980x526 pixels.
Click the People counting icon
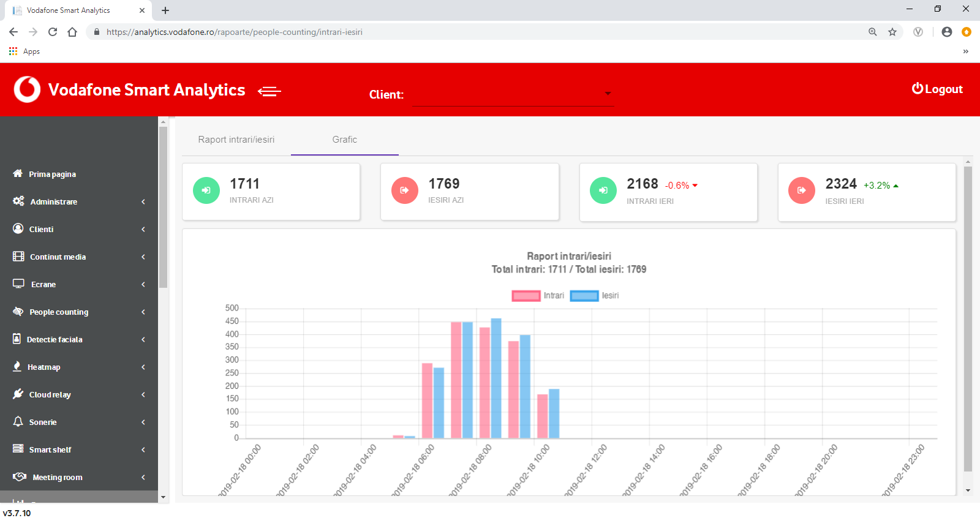coord(18,311)
